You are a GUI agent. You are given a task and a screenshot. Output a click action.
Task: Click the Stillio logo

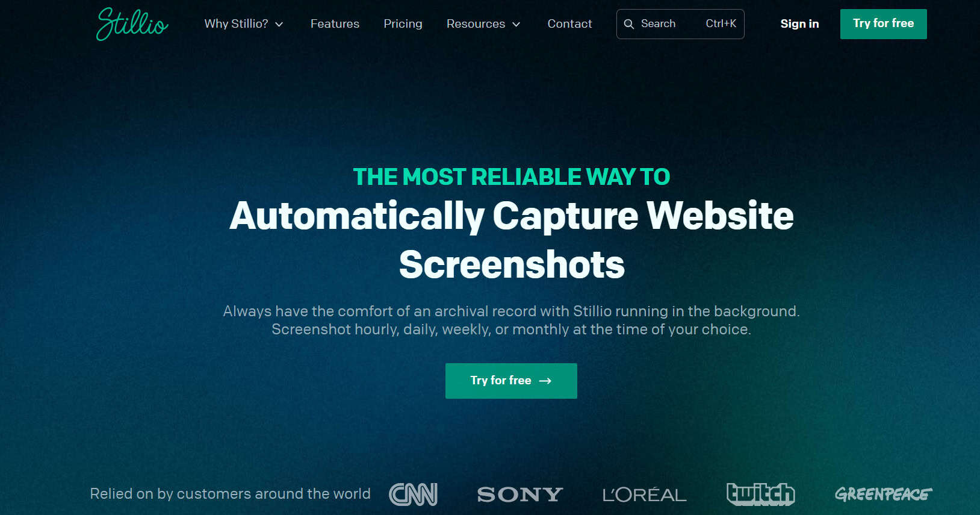pyautogui.click(x=132, y=24)
